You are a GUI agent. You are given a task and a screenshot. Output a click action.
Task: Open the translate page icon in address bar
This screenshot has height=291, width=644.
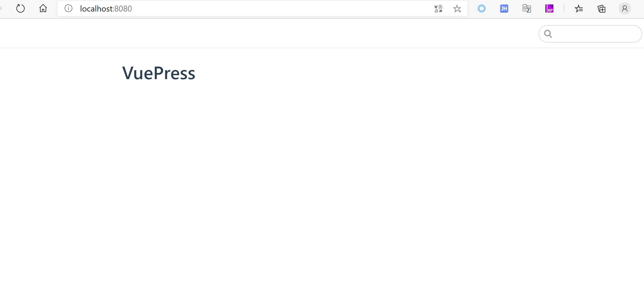click(439, 9)
